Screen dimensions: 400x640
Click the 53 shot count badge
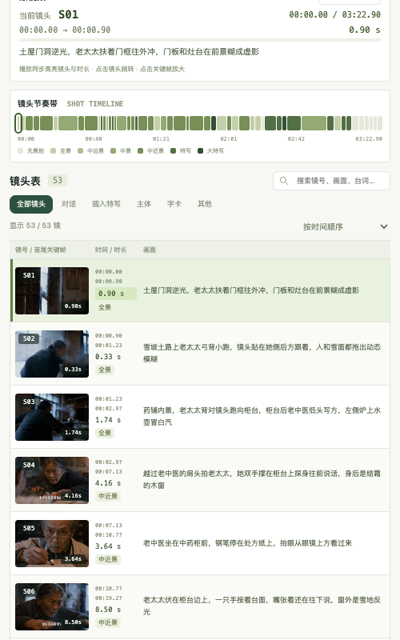tap(58, 180)
